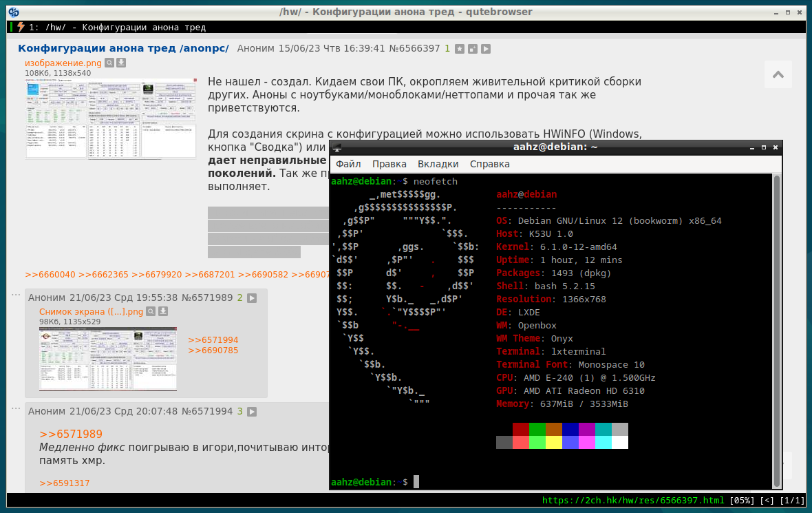Click the play arrow icon on post №6571994
Viewport: 812px width, 513px height.
pos(252,412)
